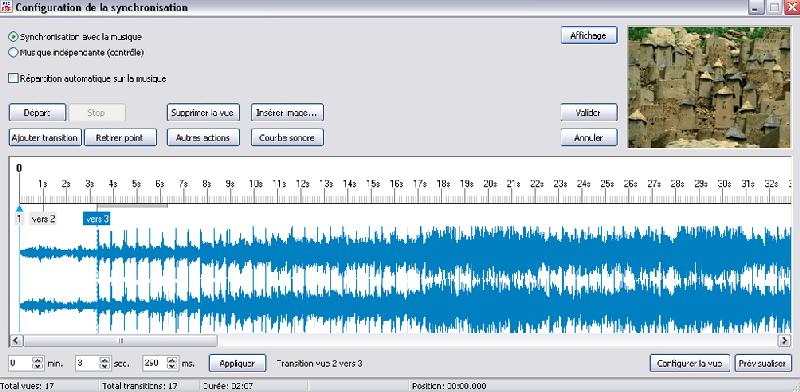Click the seconds input field

pyautogui.click(x=87, y=363)
